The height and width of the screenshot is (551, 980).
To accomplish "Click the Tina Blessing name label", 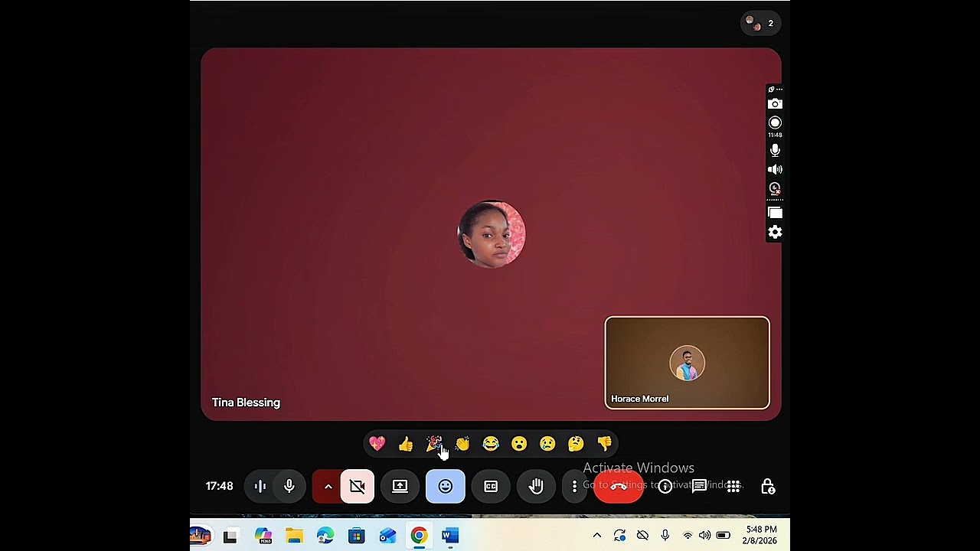I will [x=246, y=403].
